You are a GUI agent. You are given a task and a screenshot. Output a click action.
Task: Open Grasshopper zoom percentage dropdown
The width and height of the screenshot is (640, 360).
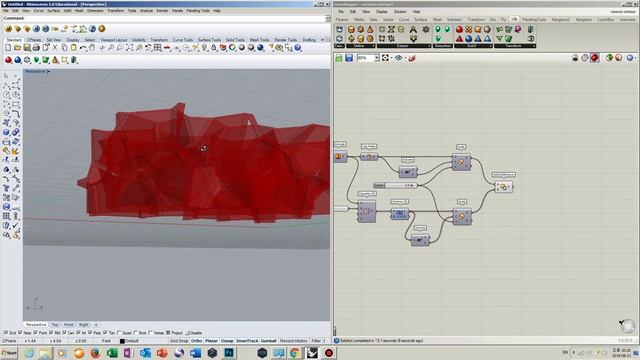[377, 58]
